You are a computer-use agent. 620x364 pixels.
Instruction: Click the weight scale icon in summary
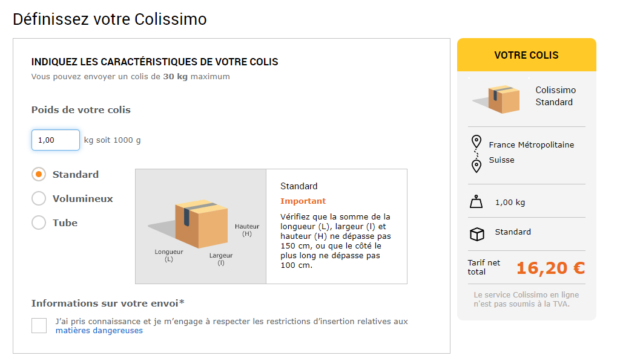point(477,202)
